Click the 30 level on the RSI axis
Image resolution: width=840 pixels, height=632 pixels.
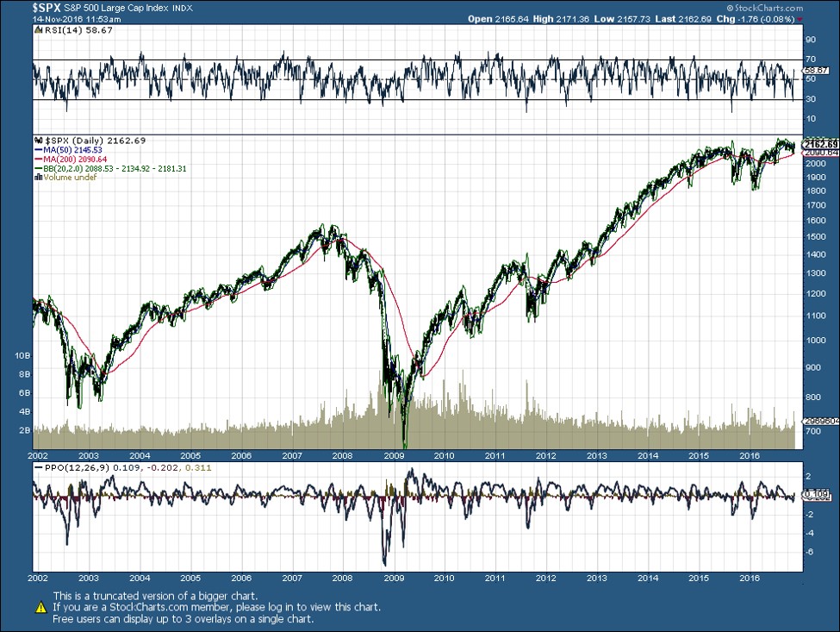811,99
